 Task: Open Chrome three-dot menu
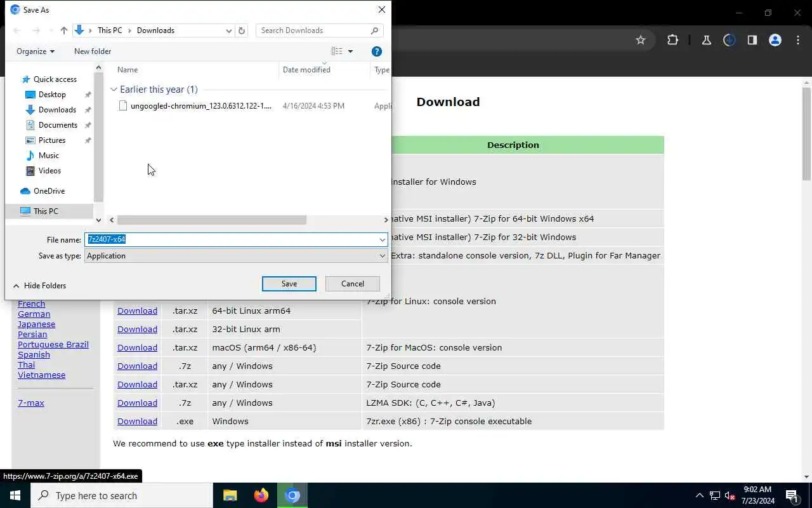[798, 40]
